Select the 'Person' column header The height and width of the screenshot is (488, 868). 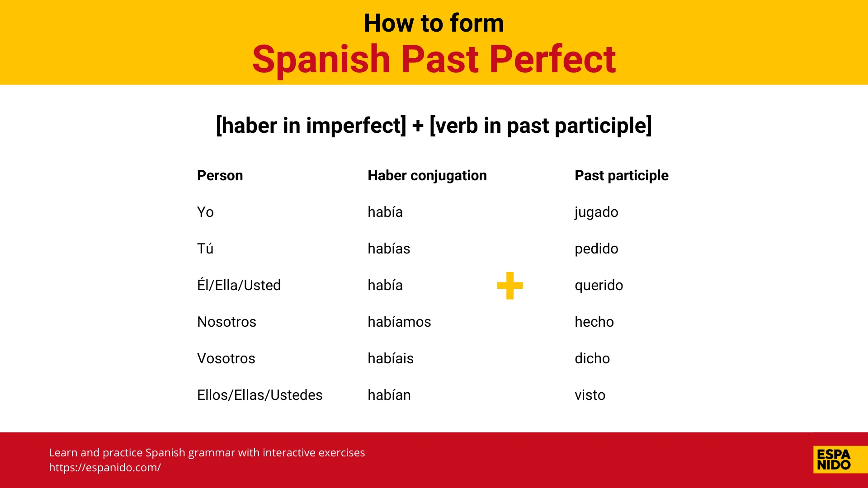[x=221, y=175]
